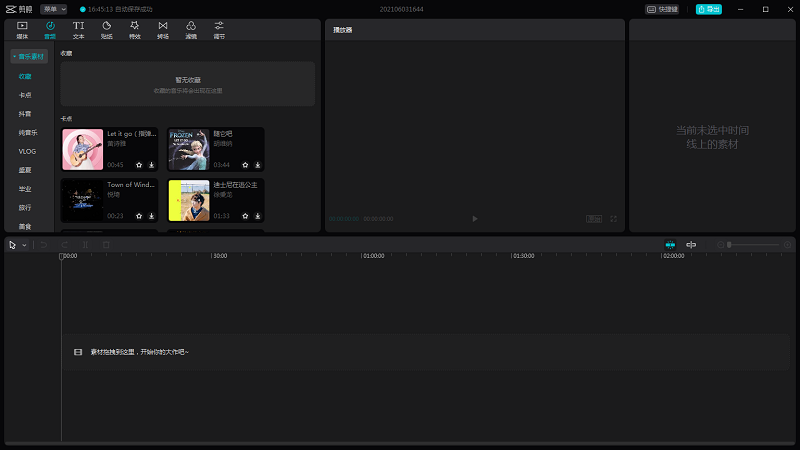The image size is (800, 450).
Task: Open the 滤镜 (Filters) panel icon
Action: [x=191, y=28]
